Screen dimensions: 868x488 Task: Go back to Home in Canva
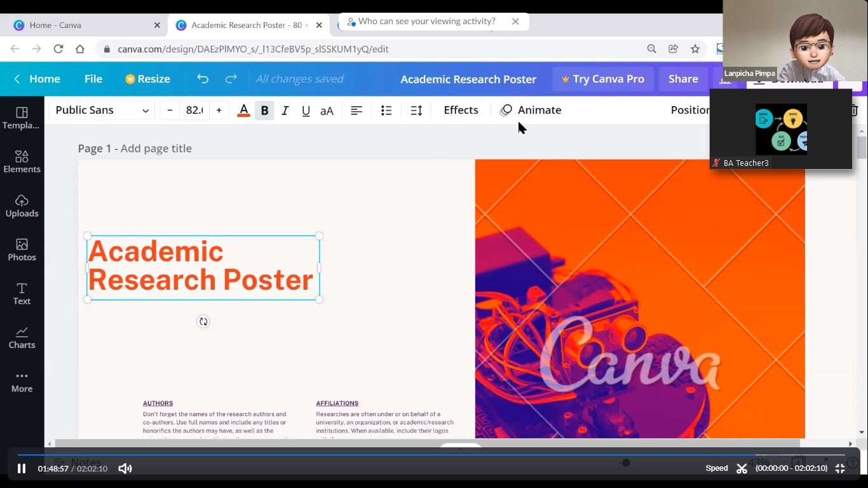coord(37,79)
